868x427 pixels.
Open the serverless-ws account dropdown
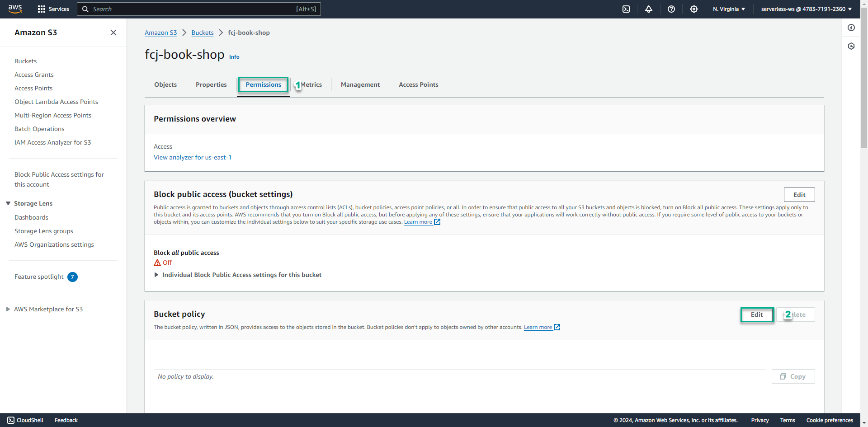click(x=807, y=9)
